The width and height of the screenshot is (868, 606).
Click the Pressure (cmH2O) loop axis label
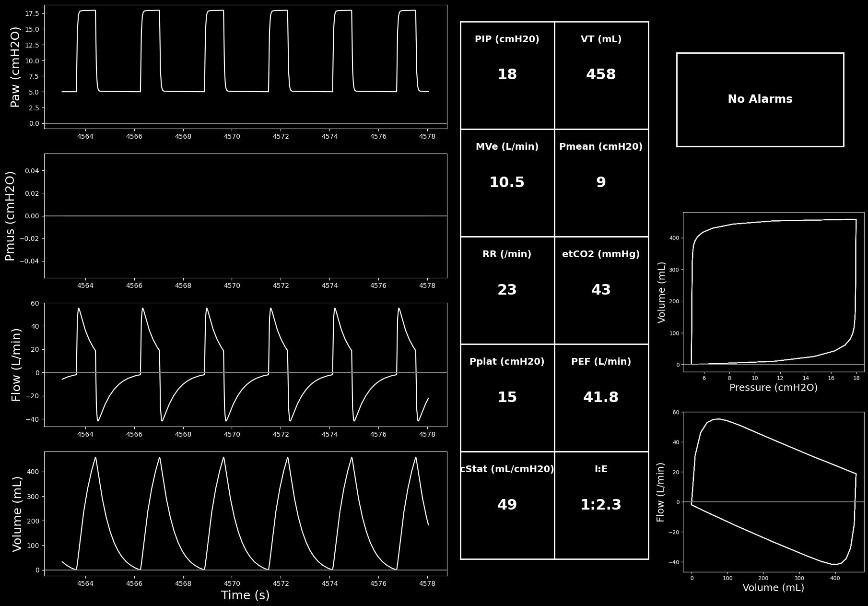click(x=774, y=388)
